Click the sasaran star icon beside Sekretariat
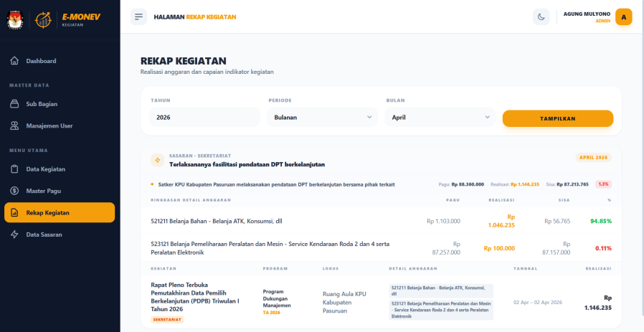644x332 pixels. coord(157,160)
